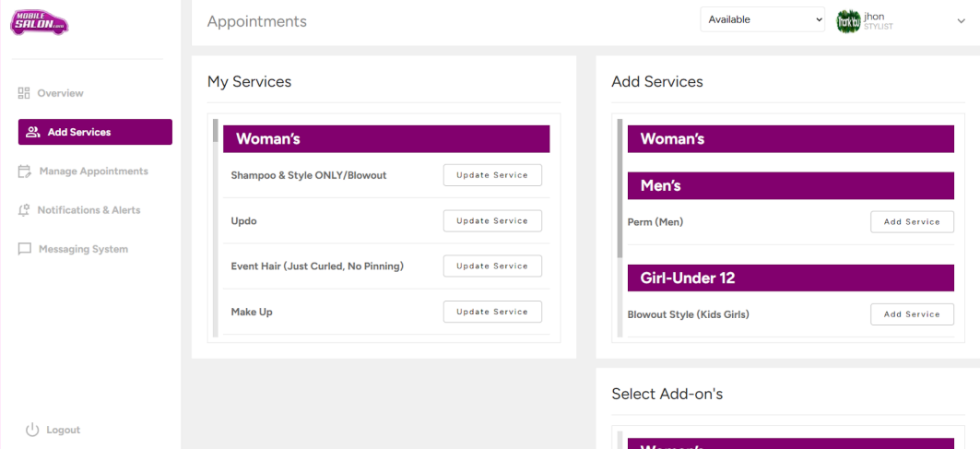Click the Messaging System chat icon
The height and width of the screenshot is (449, 980).
pos(25,249)
